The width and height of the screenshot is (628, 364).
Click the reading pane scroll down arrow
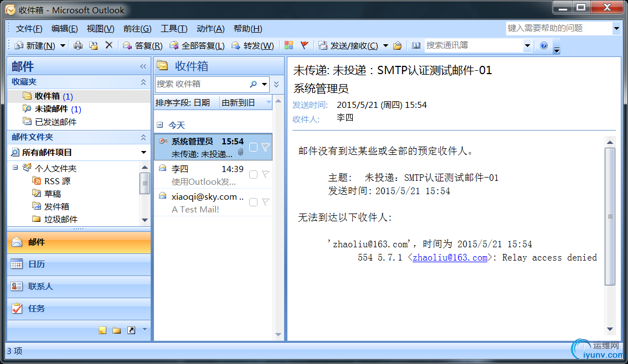[x=610, y=329]
